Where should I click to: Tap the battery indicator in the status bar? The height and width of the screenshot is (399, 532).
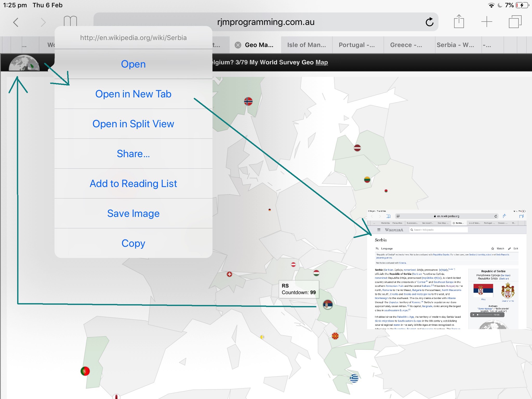(522, 5)
